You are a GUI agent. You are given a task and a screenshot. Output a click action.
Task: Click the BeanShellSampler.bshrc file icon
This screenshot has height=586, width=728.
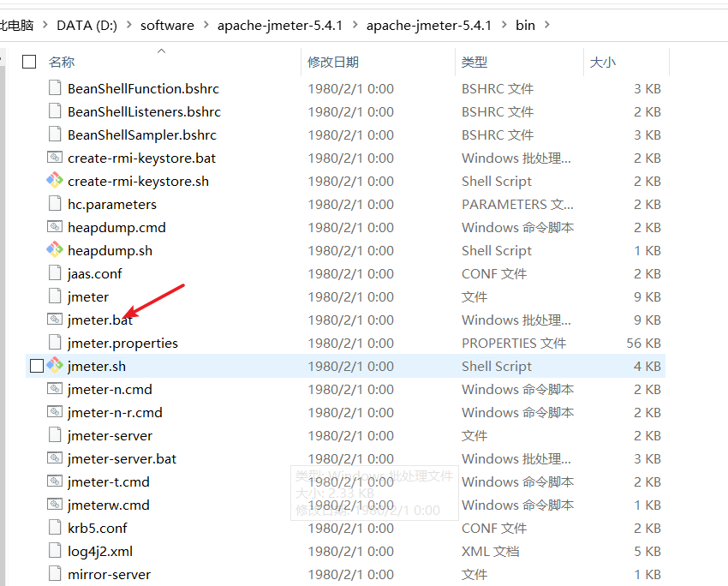[x=55, y=135]
